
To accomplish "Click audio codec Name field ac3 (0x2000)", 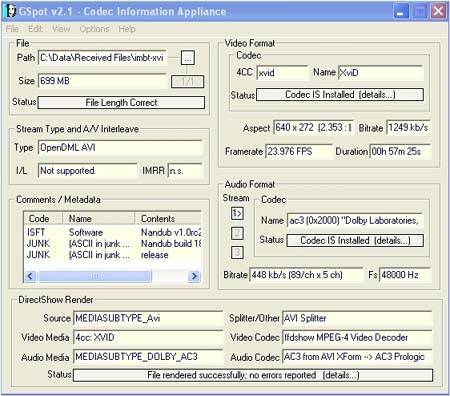I will pos(355,221).
